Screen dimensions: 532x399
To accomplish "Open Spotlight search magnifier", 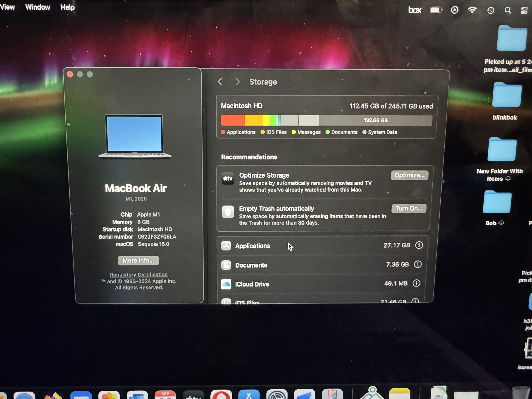I will point(508,10).
